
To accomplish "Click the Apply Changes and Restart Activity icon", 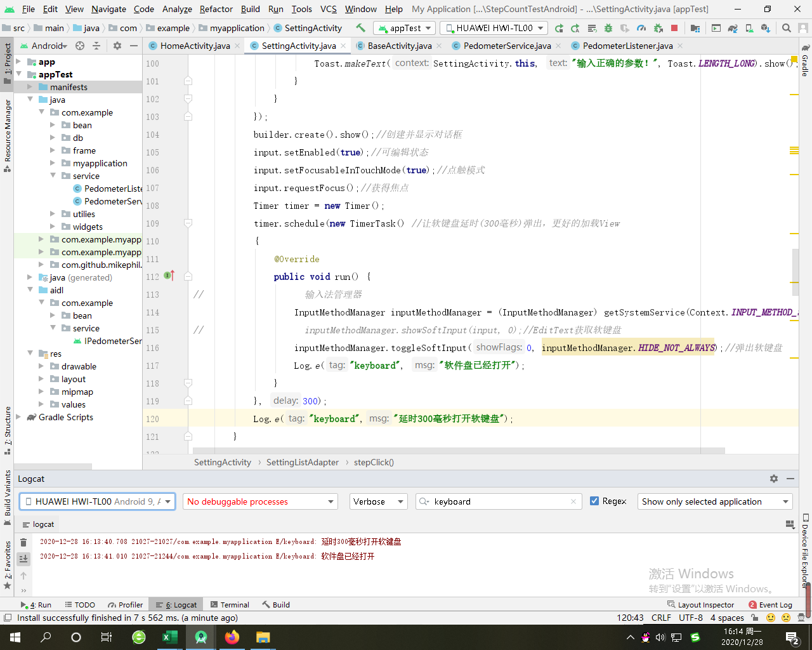I will pos(575,28).
